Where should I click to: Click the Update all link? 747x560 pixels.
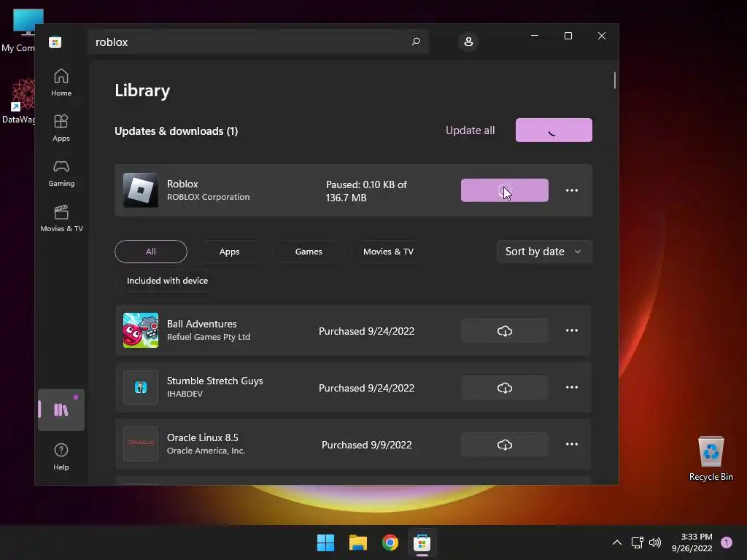pos(470,131)
